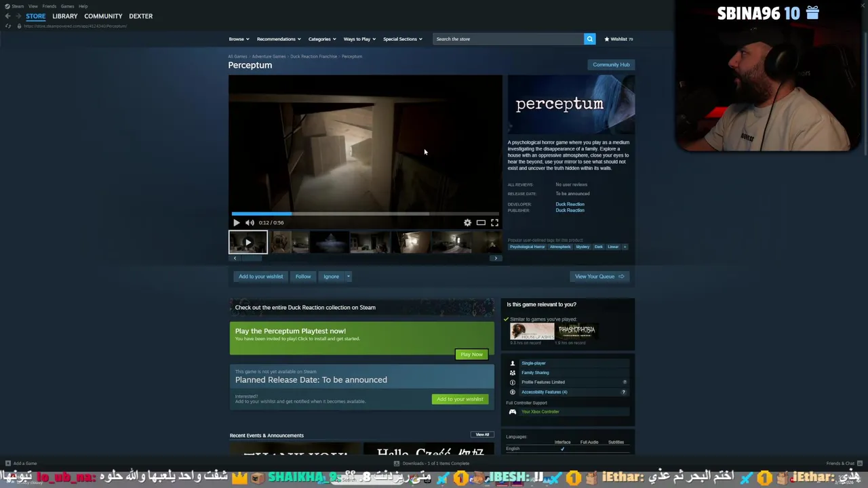Click the Xbox controller icon
The image size is (868, 488).
(512, 411)
